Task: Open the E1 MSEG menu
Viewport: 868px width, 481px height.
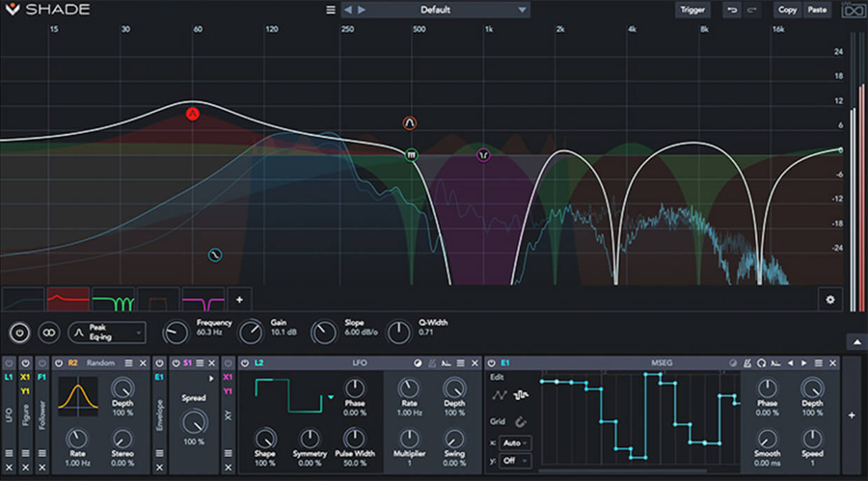Action: click(818, 363)
